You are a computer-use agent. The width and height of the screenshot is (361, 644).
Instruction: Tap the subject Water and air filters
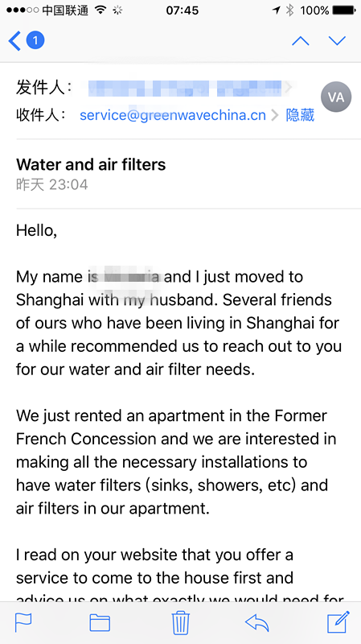click(x=91, y=165)
